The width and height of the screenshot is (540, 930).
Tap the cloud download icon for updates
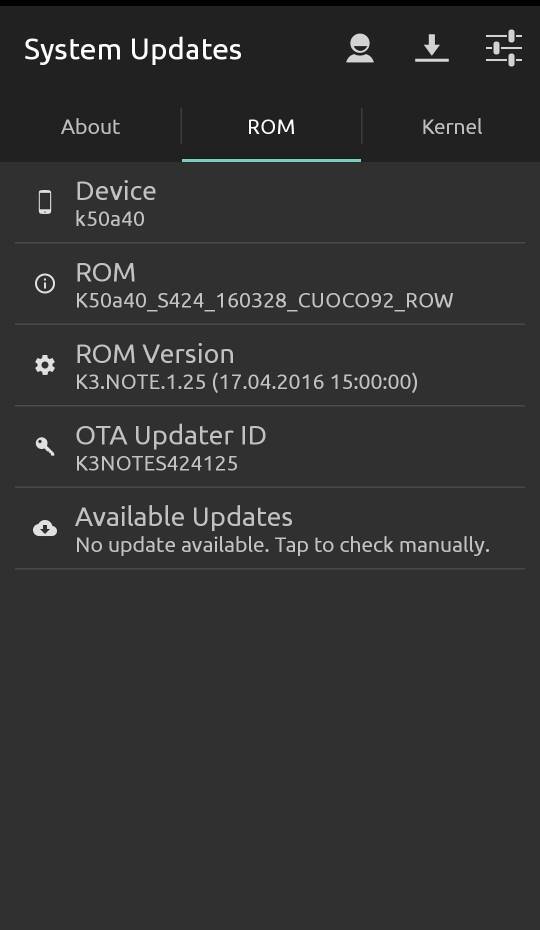click(x=45, y=528)
